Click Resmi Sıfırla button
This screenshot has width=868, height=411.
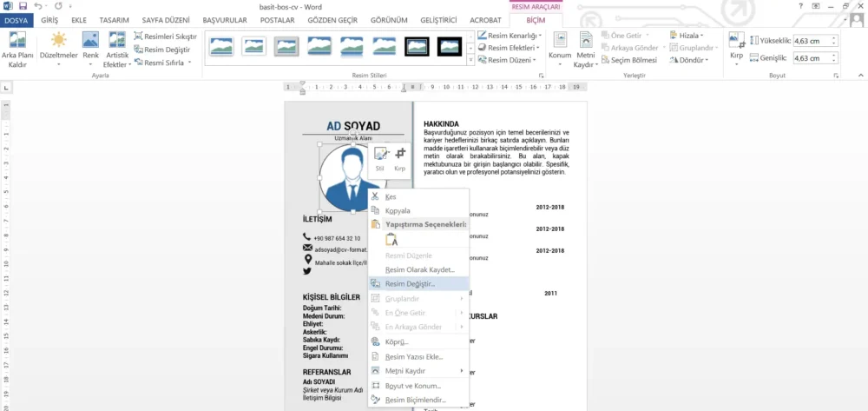click(160, 63)
